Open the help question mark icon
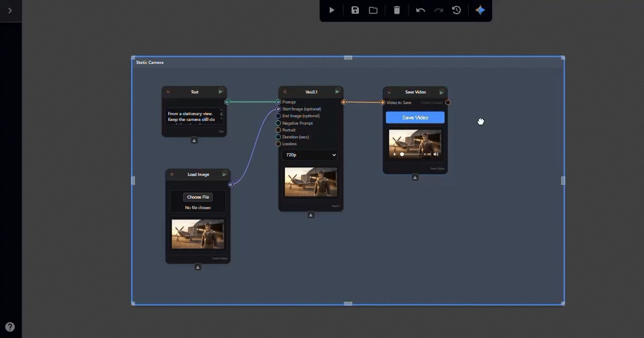The width and height of the screenshot is (644, 338). point(10,327)
